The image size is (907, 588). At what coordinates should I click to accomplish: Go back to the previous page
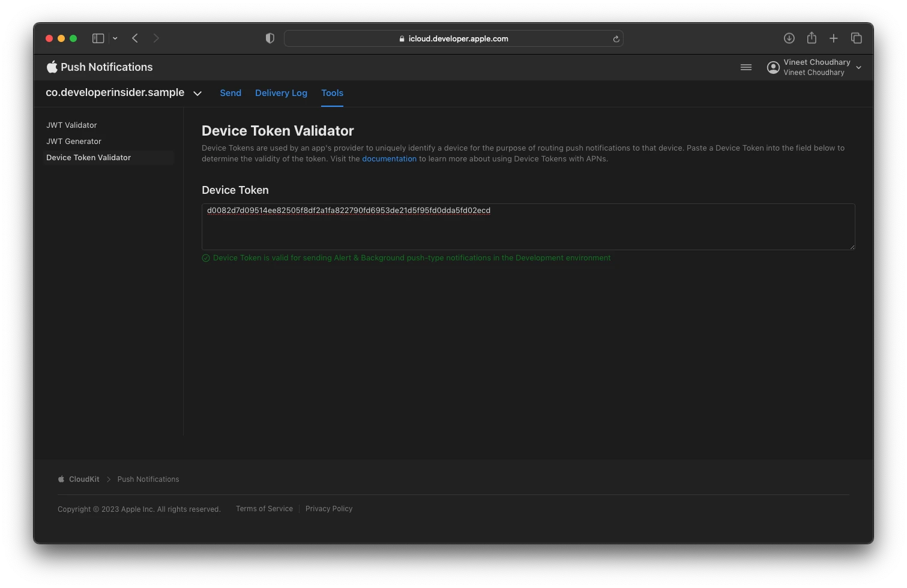tap(135, 38)
